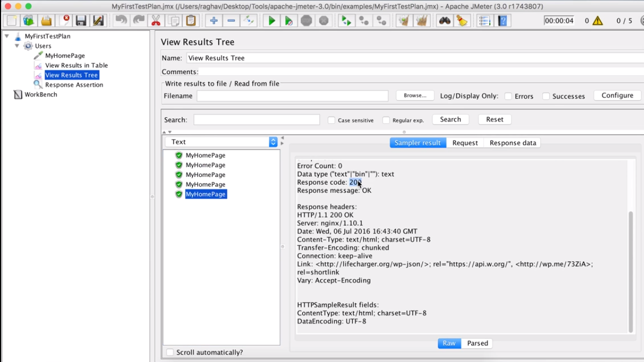Select View Results in Table node
Image resolution: width=644 pixels, height=362 pixels.
76,65
